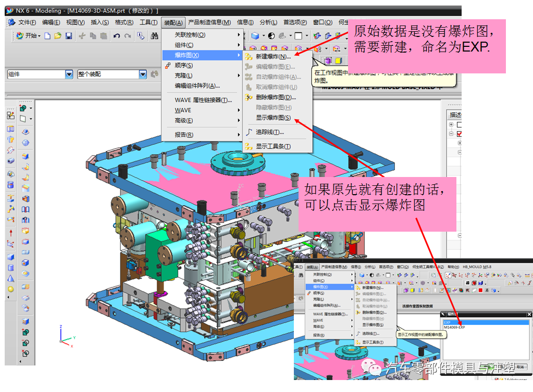Open the 编辑(E) menu
This screenshot has height=392, width=533.
coord(51,22)
